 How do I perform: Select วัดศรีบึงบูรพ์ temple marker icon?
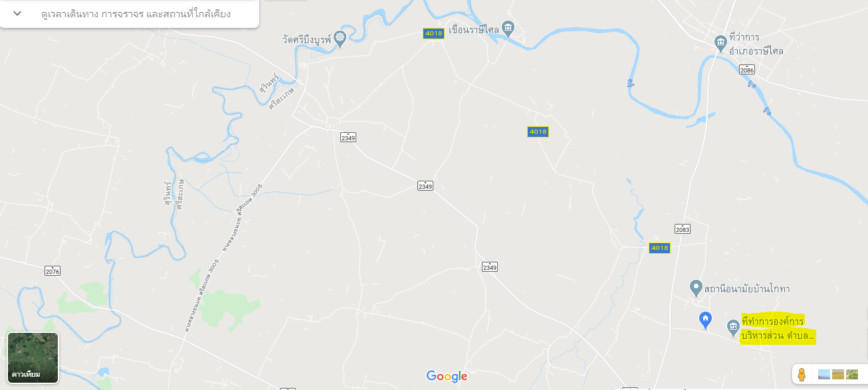(x=340, y=38)
